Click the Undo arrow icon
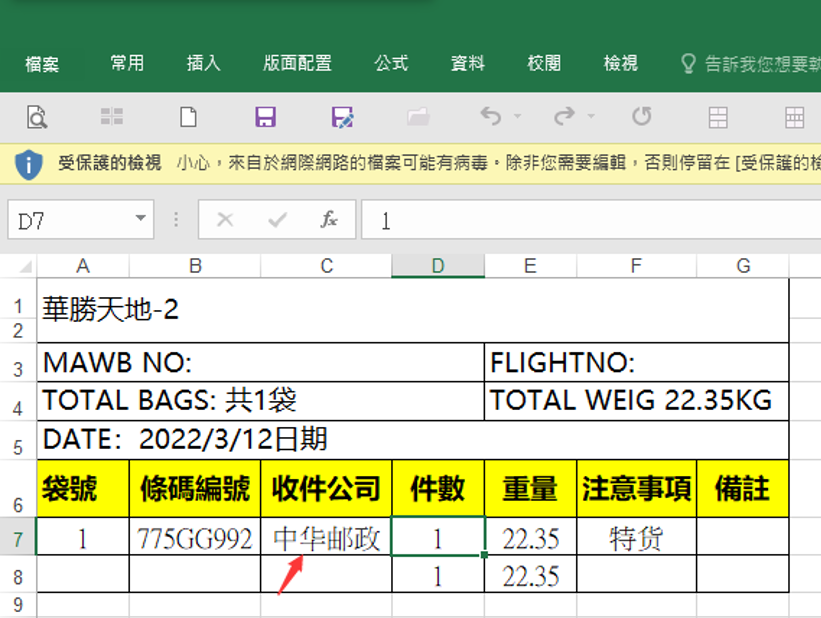The height and width of the screenshot is (618, 821). pos(490,117)
